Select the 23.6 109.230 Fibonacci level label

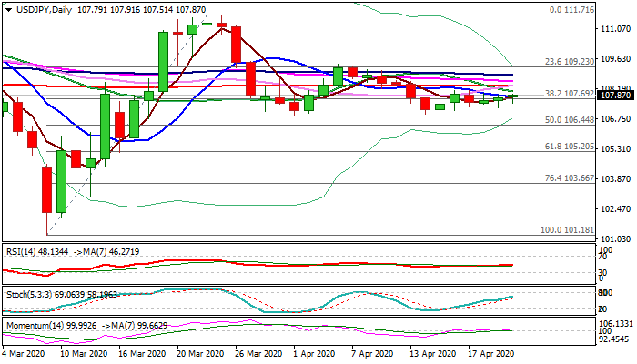point(570,61)
